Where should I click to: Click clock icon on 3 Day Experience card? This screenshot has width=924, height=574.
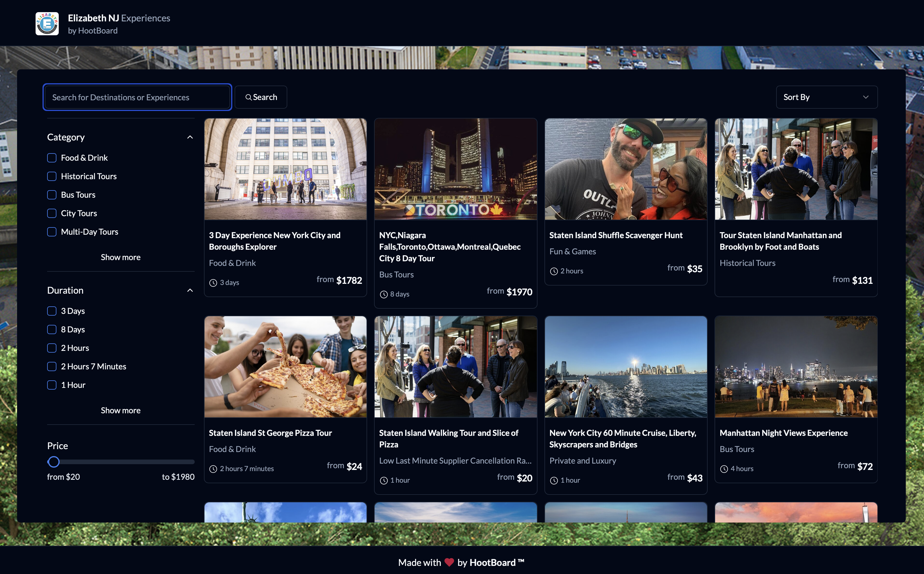pyautogui.click(x=213, y=283)
